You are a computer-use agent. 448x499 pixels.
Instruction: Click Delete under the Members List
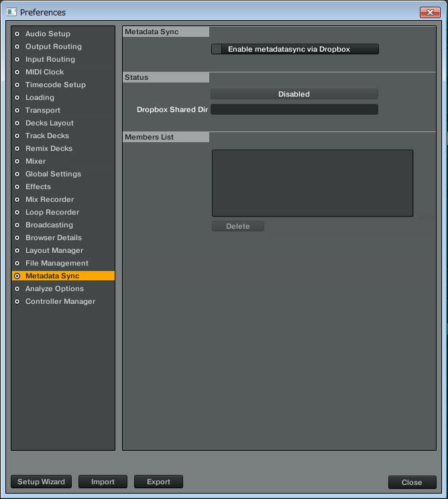[237, 226]
